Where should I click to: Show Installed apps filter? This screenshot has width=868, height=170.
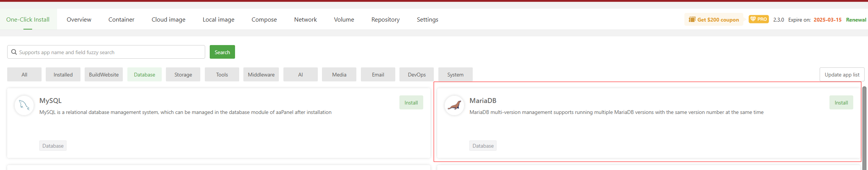coord(63,75)
